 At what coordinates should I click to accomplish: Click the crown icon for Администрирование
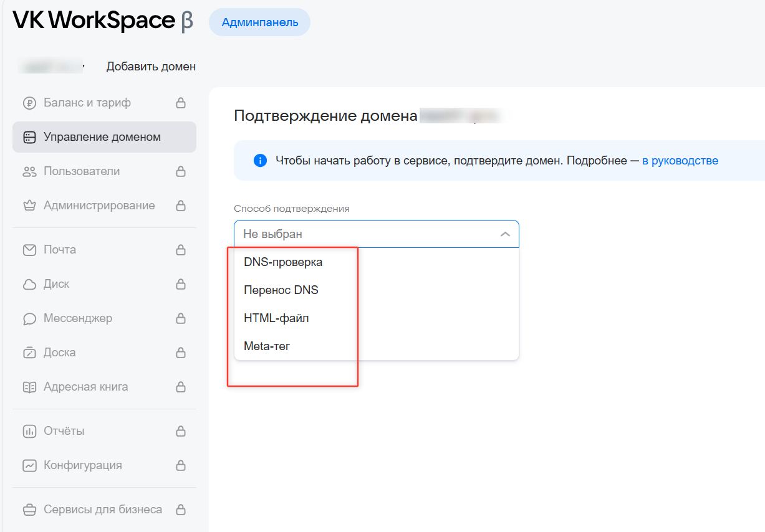[29, 206]
